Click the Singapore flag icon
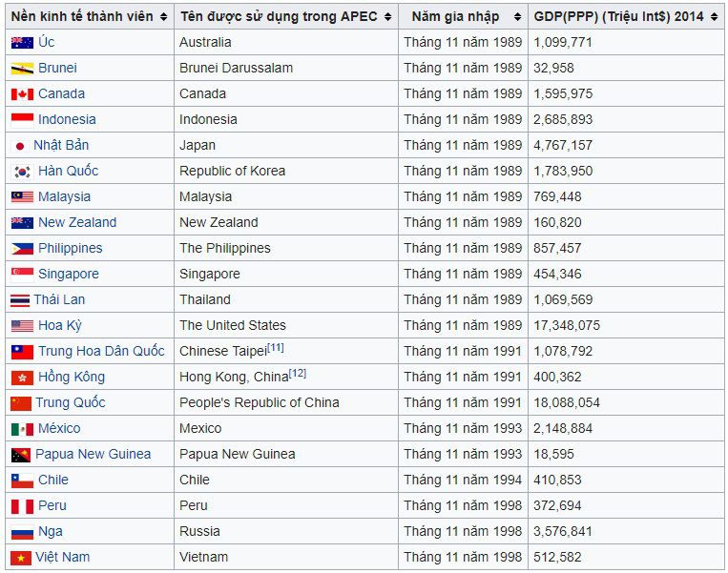 pyautogui.click(x=22, y=275)
